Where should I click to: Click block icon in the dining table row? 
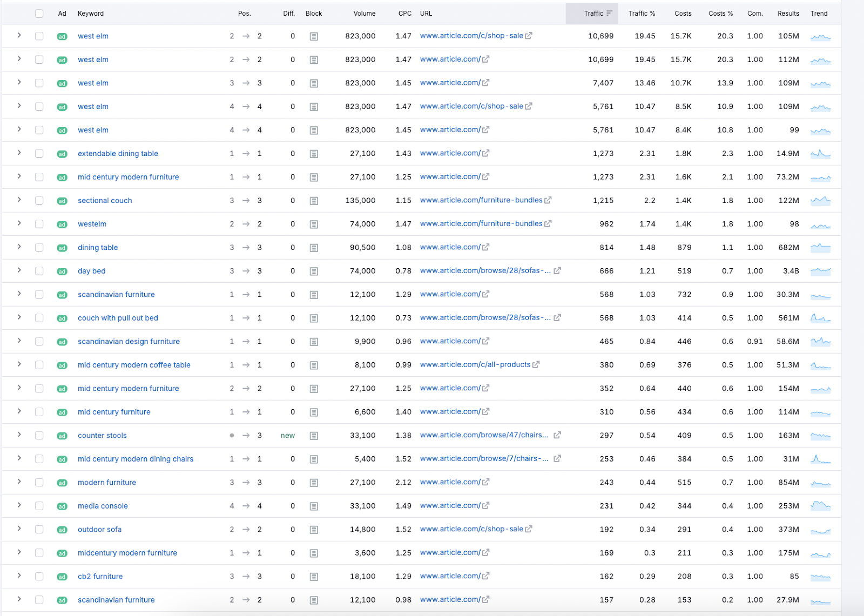click(314, 248)
